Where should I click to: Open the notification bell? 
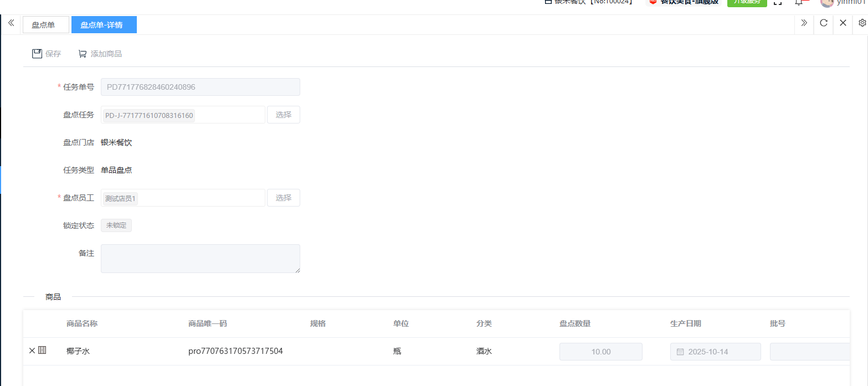pos(798,2)
